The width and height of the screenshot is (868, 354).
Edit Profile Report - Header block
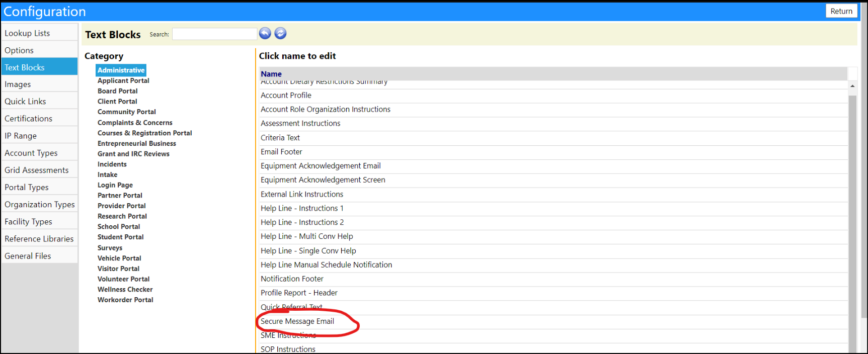click(299, 293)
